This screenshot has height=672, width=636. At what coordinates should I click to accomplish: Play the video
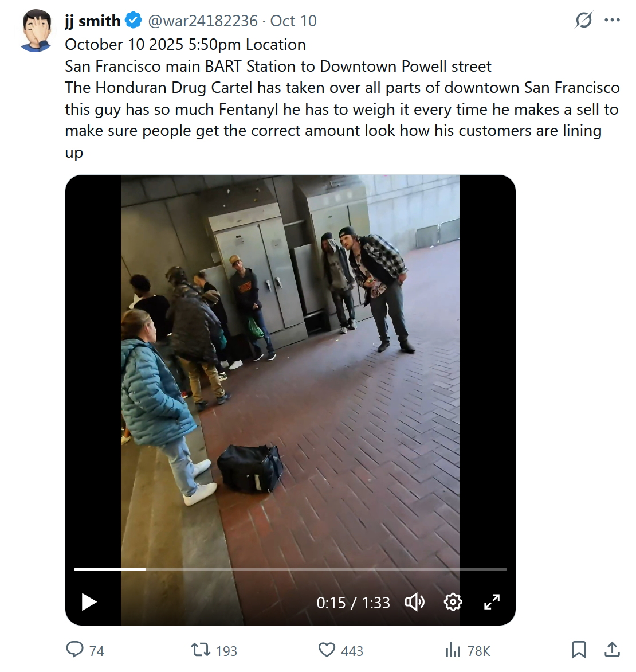[x=89, y=602]
